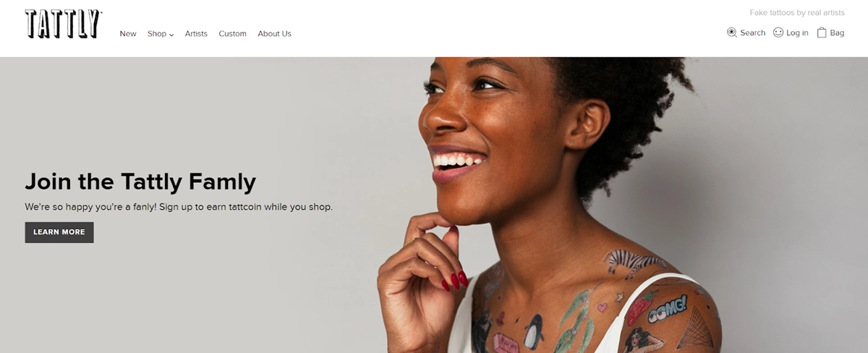The width and height of the screenshot is (868, 353).
Task: Click the magnifying glass search icon
Action: click(731, 33)
